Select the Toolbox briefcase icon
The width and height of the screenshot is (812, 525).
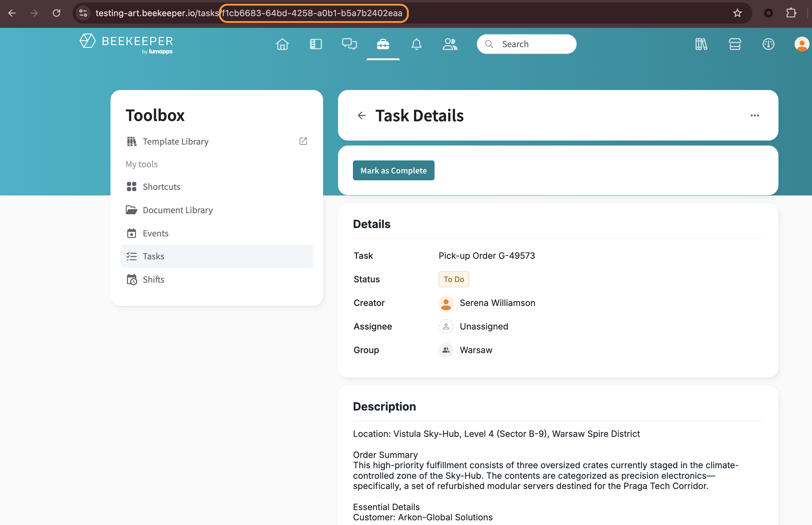pyautogui.click(x=383, y=44)
